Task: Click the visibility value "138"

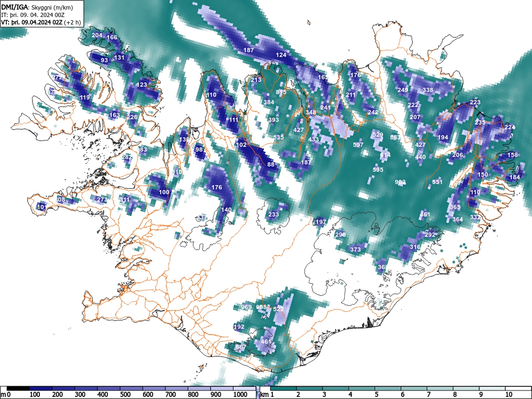Action: click(184, 139)
